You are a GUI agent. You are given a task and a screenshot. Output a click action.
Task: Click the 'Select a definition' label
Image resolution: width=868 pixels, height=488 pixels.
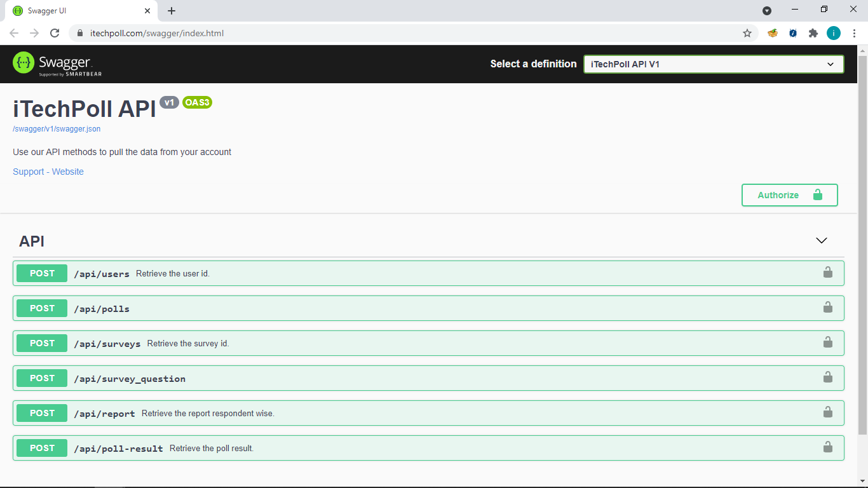coord(534,64)
